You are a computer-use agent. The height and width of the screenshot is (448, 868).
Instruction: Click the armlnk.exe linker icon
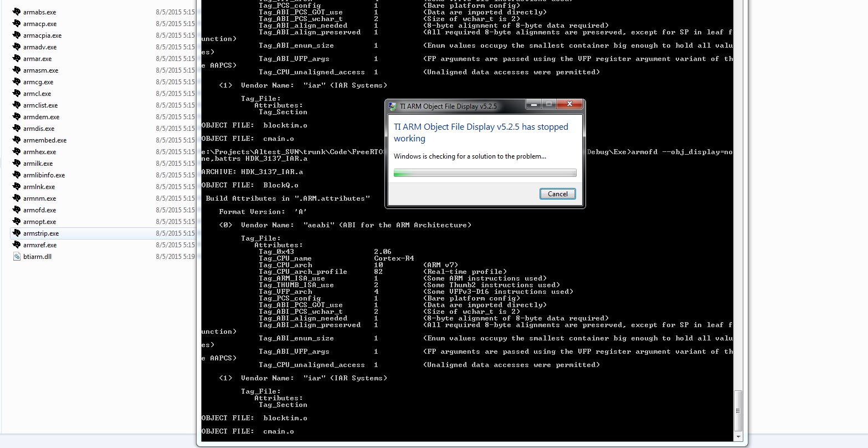(17, 187)
